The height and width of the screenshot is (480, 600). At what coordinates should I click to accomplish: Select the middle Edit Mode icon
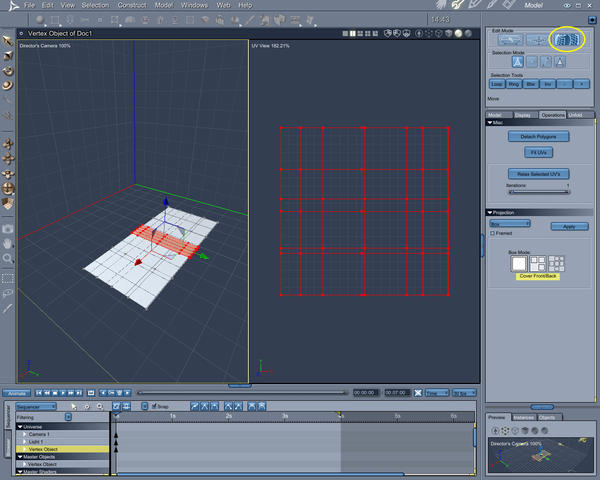tap(537, 39)
